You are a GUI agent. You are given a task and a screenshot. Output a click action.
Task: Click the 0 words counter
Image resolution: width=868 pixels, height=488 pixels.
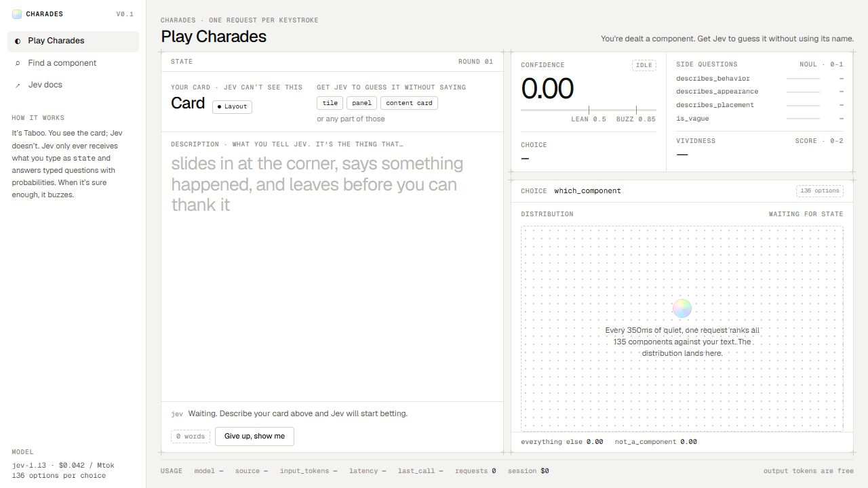[x=191, y=436]
